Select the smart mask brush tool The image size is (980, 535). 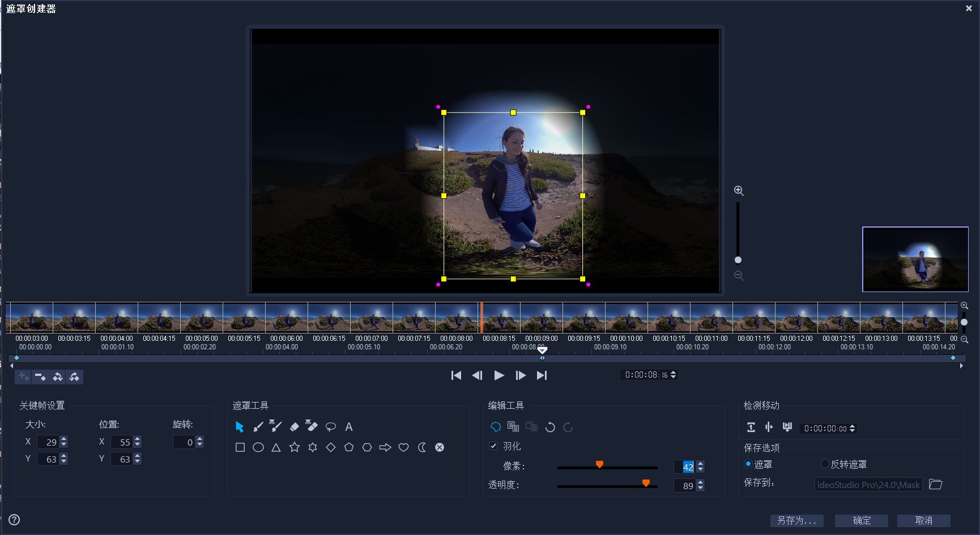(x=276, y=426)
